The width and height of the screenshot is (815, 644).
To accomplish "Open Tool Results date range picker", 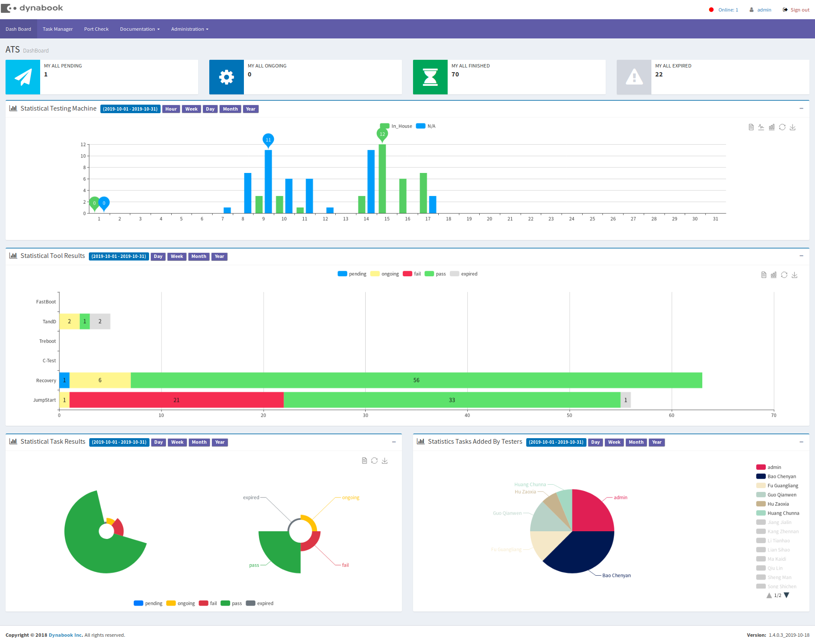I will (119, 257).
